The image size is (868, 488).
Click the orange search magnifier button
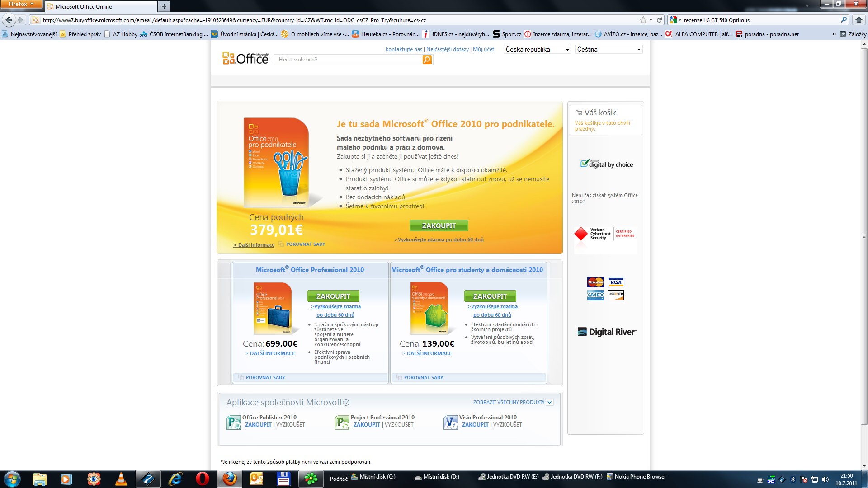427,60
